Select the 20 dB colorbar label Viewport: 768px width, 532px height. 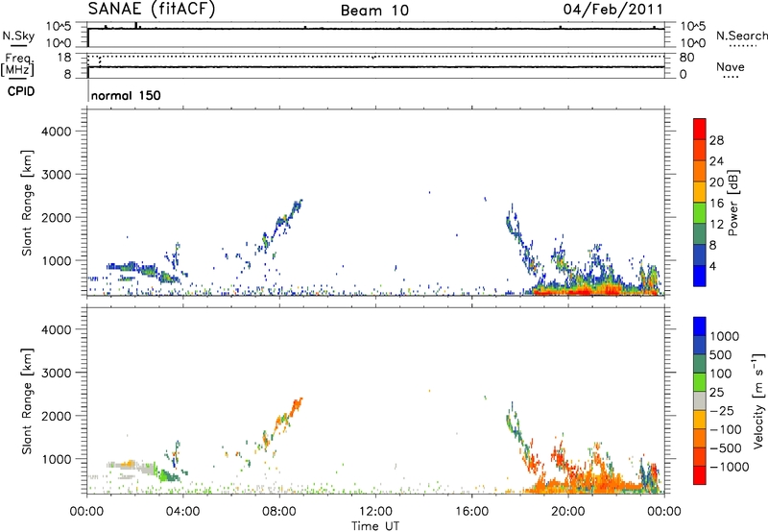click(x=716, y=182)
